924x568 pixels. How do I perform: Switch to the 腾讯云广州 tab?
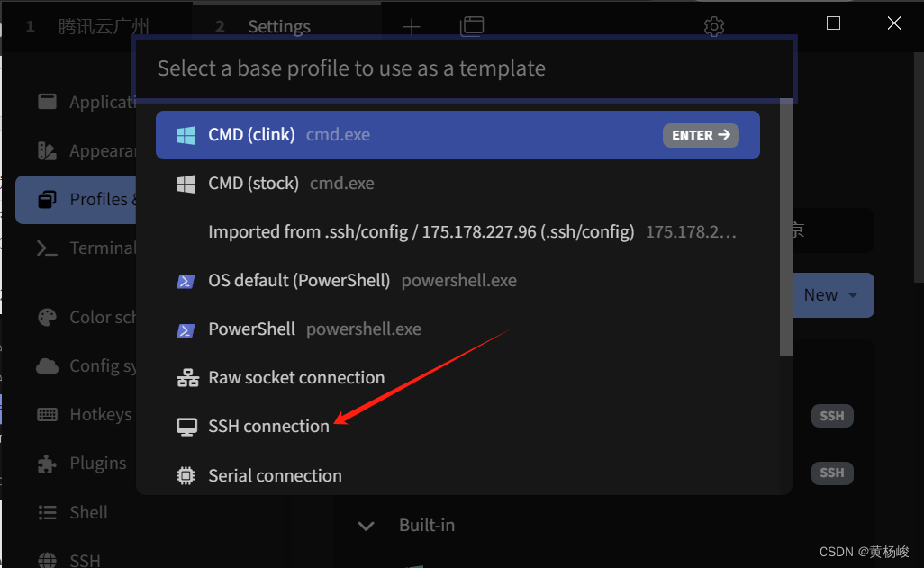(x=96, y=26)
